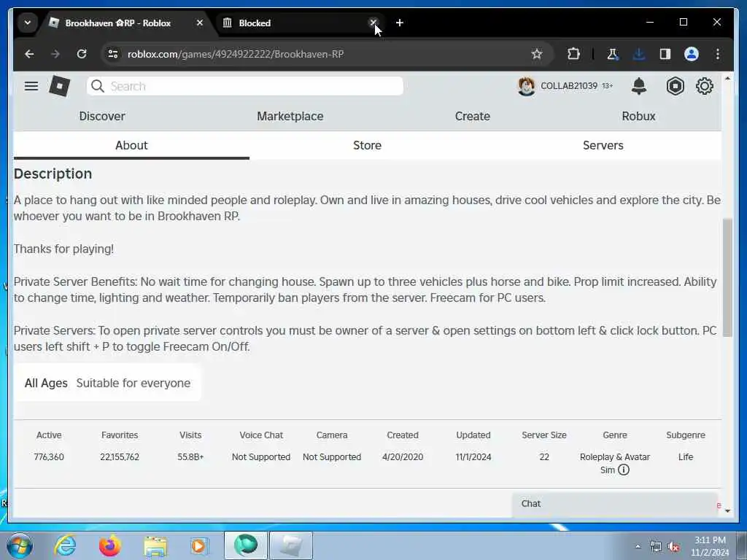Go forward one page
This screenshot has width=747, height=560.
(55, 54)
